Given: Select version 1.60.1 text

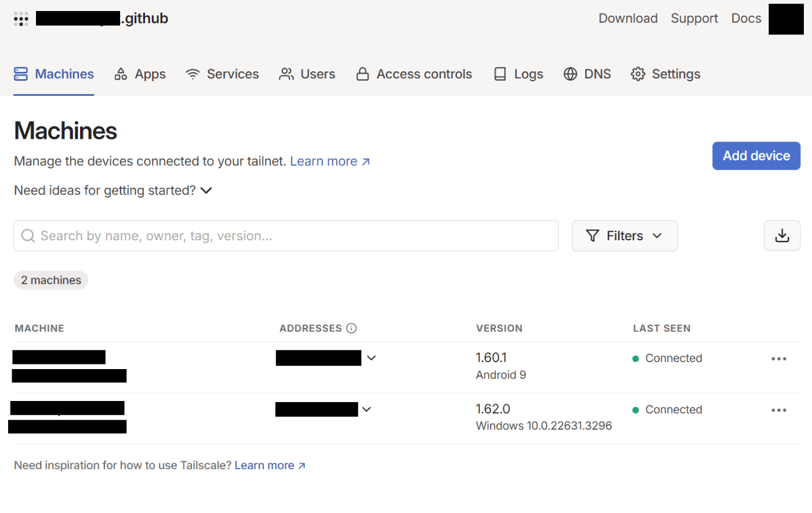Looking at the screenshot, I should [x=491, y=357].
